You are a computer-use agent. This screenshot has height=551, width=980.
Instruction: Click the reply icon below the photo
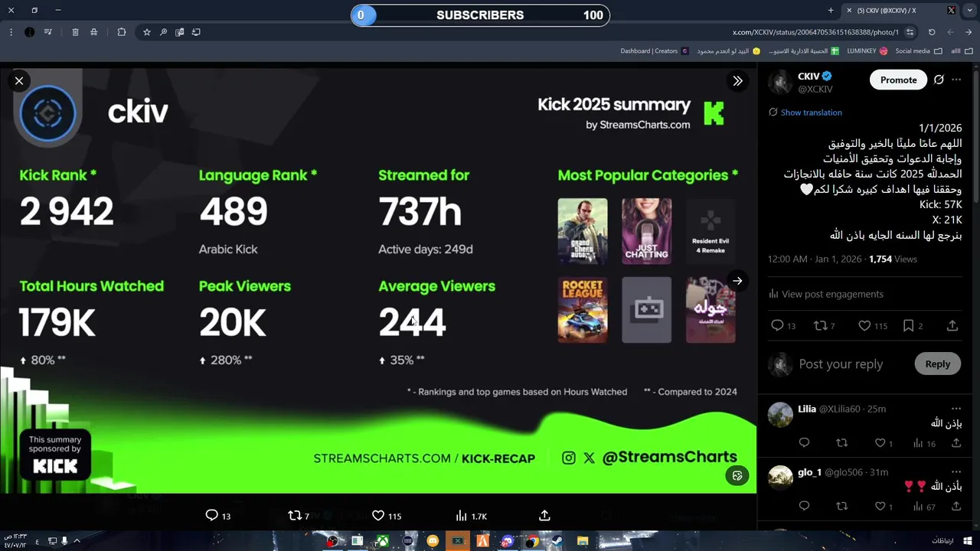212,516
